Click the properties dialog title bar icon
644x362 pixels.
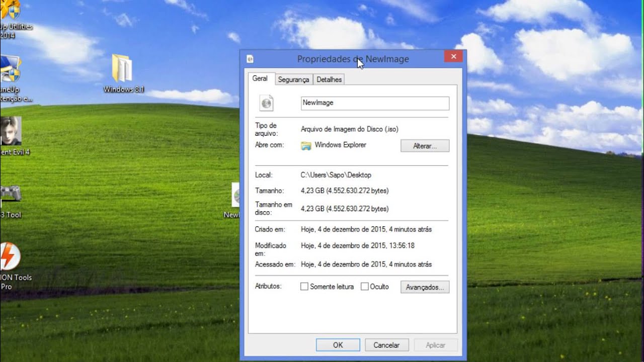click(250, 59)
